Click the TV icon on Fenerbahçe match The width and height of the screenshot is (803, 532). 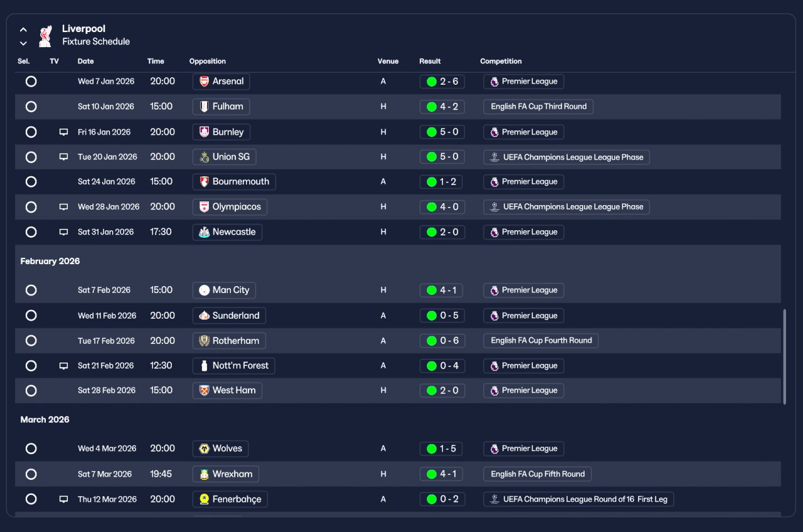pyautogui.click(x=63, y=499)
